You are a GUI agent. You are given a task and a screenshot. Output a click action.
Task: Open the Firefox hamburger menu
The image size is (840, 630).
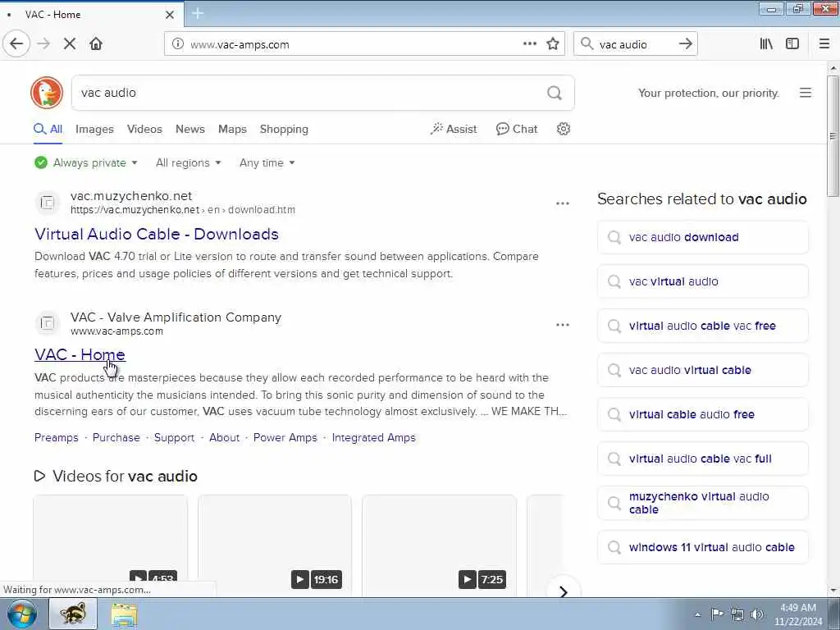(824, 44)
